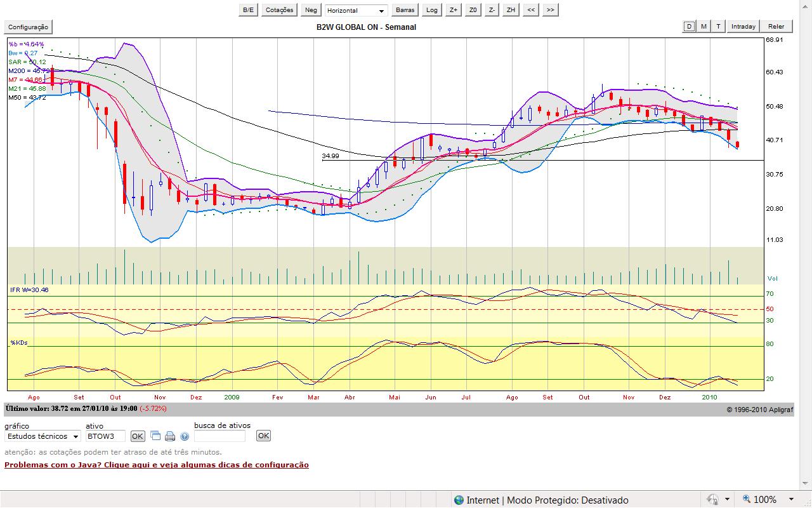
Task: Click the ativo field containing BTOW3
Action: (105, 436)
